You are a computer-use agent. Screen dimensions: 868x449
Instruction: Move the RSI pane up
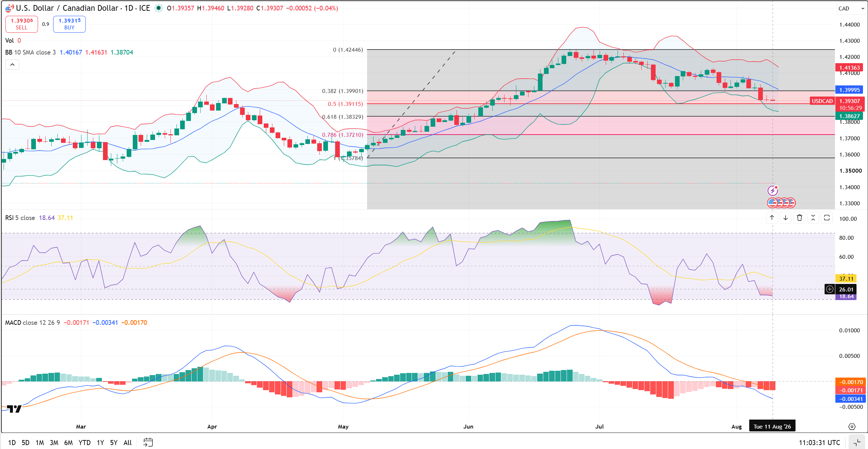pos(772,218)
